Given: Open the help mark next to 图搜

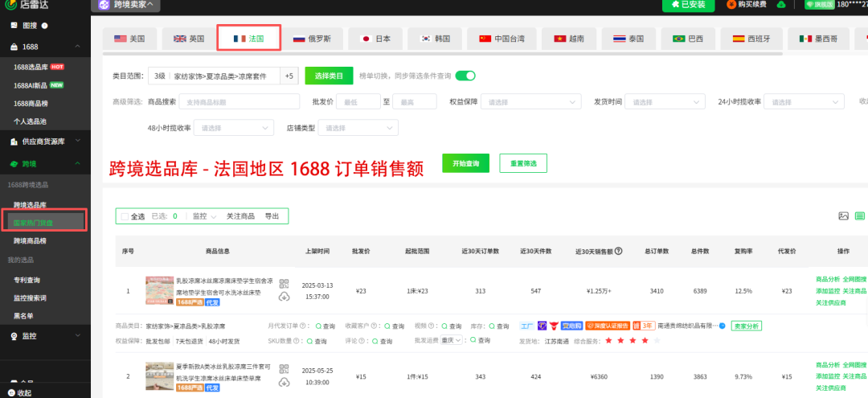Looking at the screenshot, I should (x=44, y=26).
